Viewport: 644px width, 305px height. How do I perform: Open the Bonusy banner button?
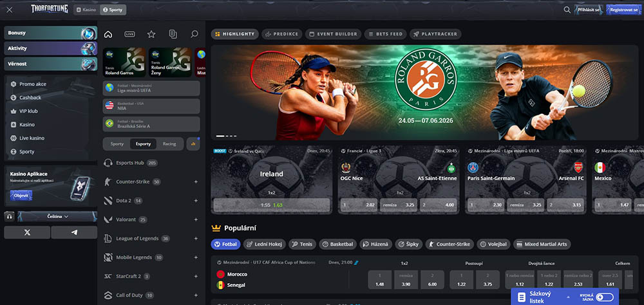coord(50,33)
